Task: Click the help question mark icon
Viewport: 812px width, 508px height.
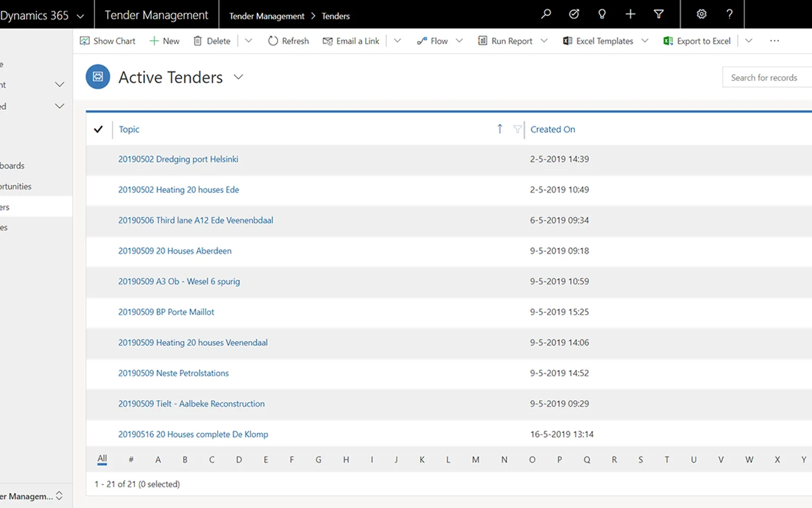Action: (x=729, y=14)
